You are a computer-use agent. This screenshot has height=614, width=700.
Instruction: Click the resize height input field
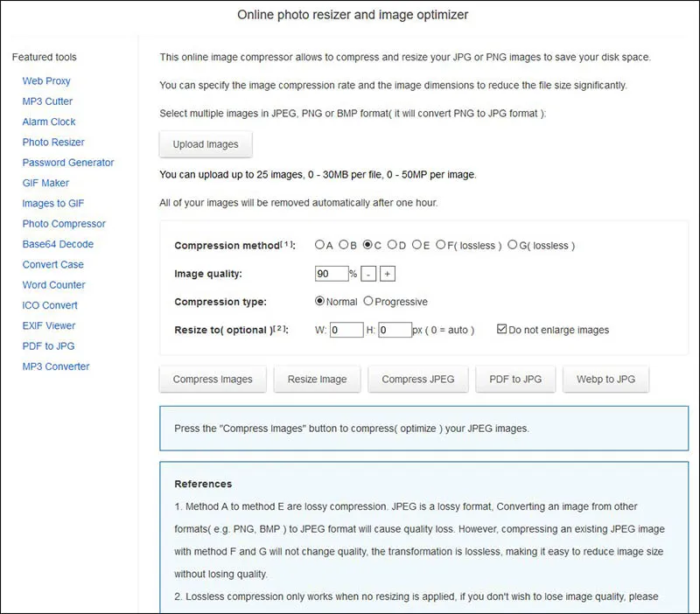pos(395,330)
